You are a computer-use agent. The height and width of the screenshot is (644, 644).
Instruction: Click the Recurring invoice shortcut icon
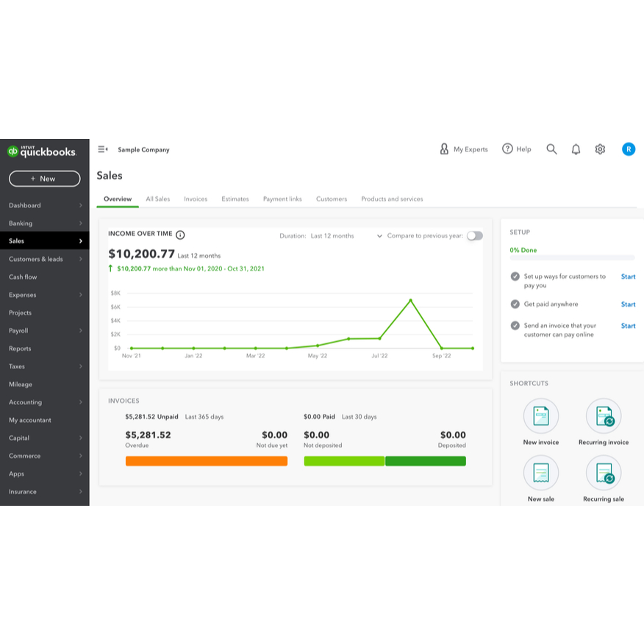coord(604,415)
